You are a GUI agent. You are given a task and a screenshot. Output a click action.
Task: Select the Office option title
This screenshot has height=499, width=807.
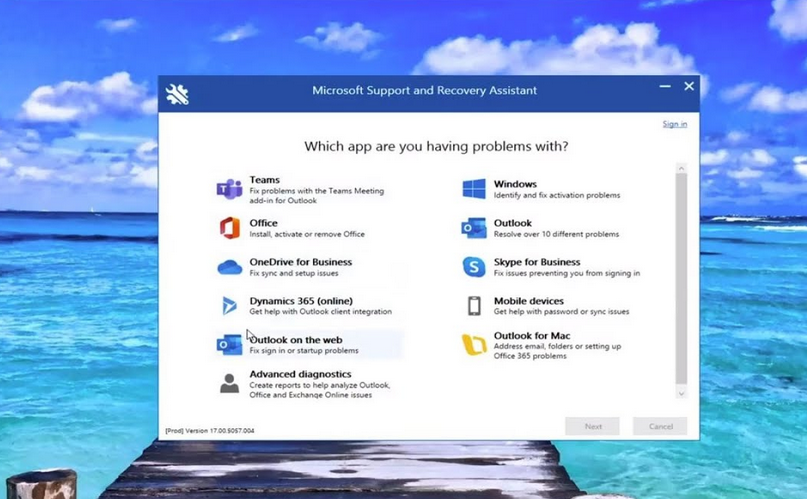(264, 223)
